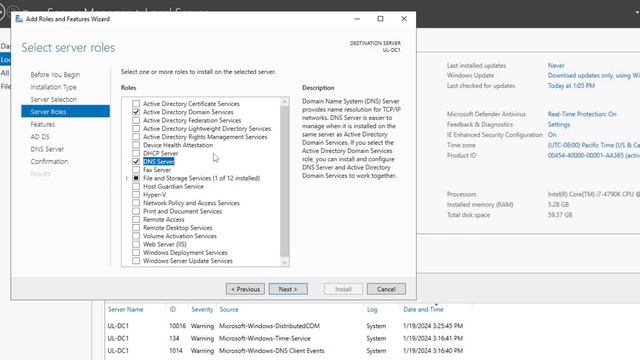Uncheck Active Directory Domain Services
The image size is (640, 360).
[x=136, y=112]
